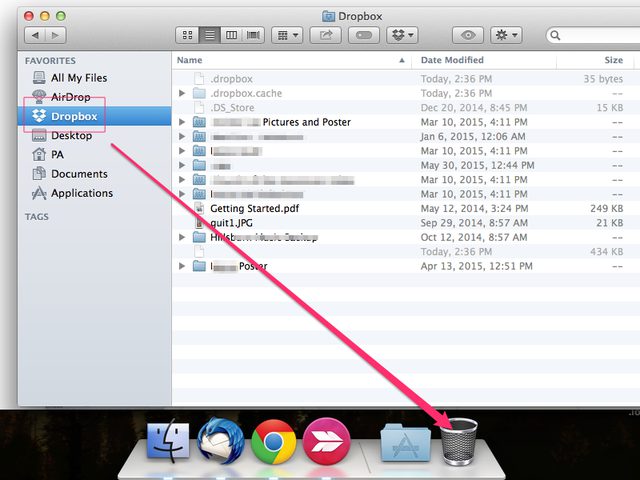Launch Google Chrome from the Dock
The height and width of the screenshot is (480, 640).
273,441
